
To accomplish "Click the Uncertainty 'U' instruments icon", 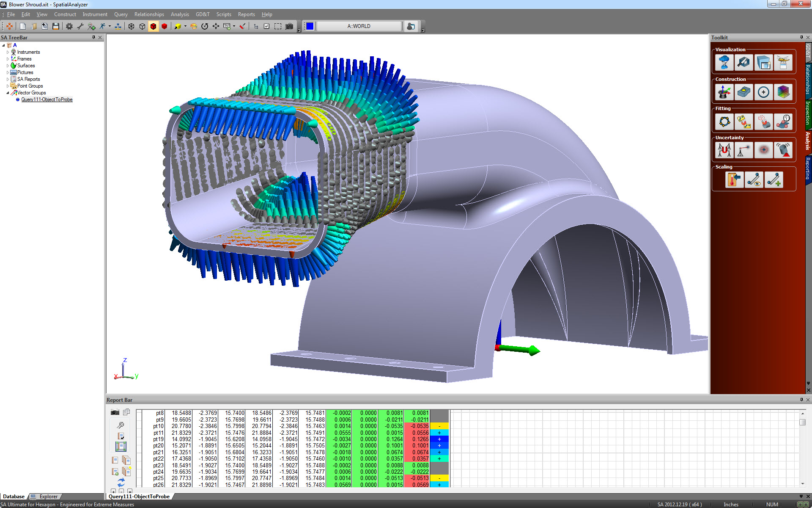I will point(724,150).
